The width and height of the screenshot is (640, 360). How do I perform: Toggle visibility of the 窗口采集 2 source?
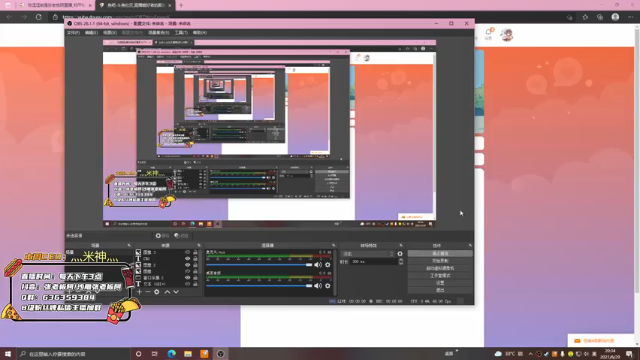pyautogui.click(x=188, y=278)
